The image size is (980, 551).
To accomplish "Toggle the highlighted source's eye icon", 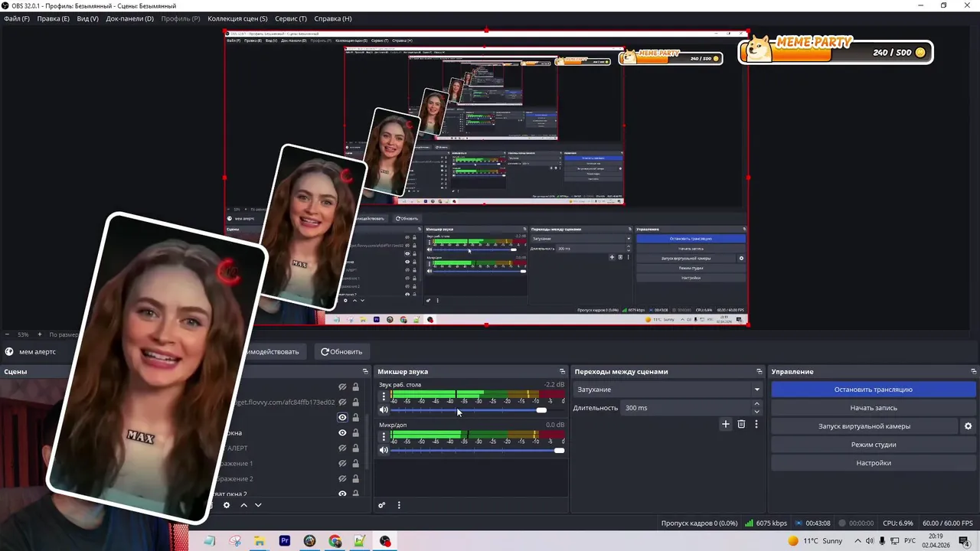I will tap(342, 418).
